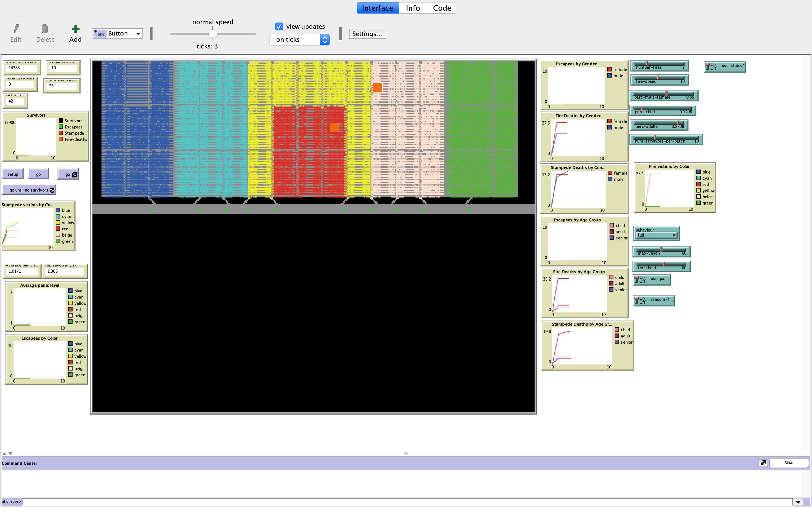
Task: Click the Edit pencil icon
Action: click(16, 29)
